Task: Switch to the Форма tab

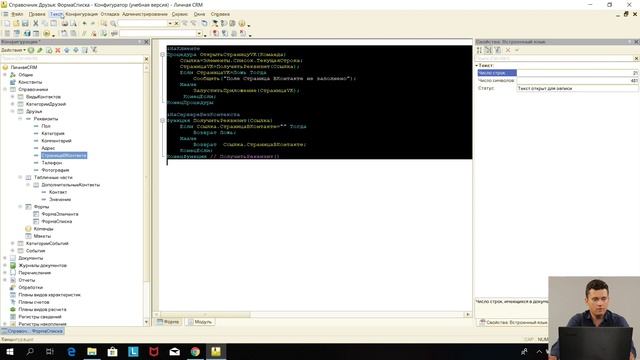Action: (x=168, y=322)
